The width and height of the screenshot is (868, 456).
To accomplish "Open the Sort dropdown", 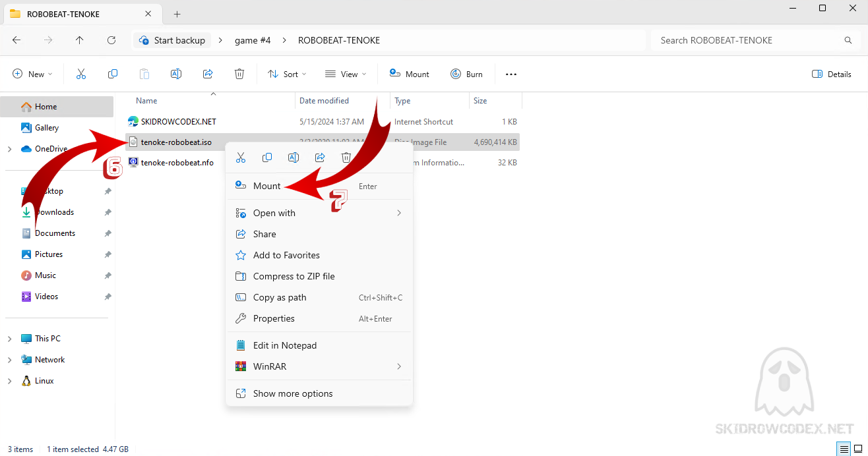I will pos(287,74).
